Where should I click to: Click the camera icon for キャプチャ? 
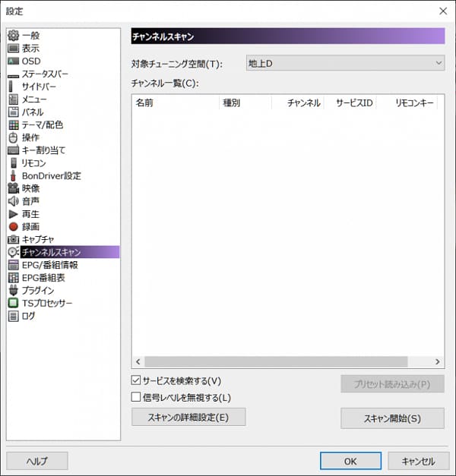(13, 239)
